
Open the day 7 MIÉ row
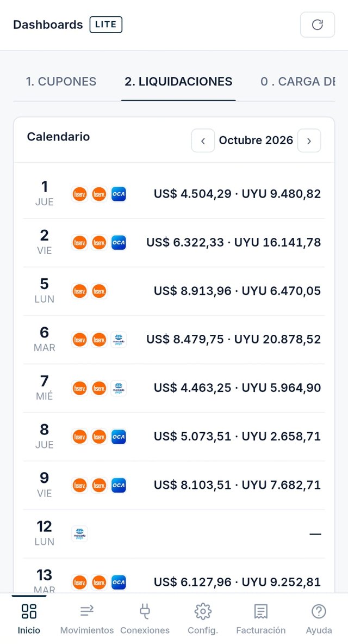174,388
